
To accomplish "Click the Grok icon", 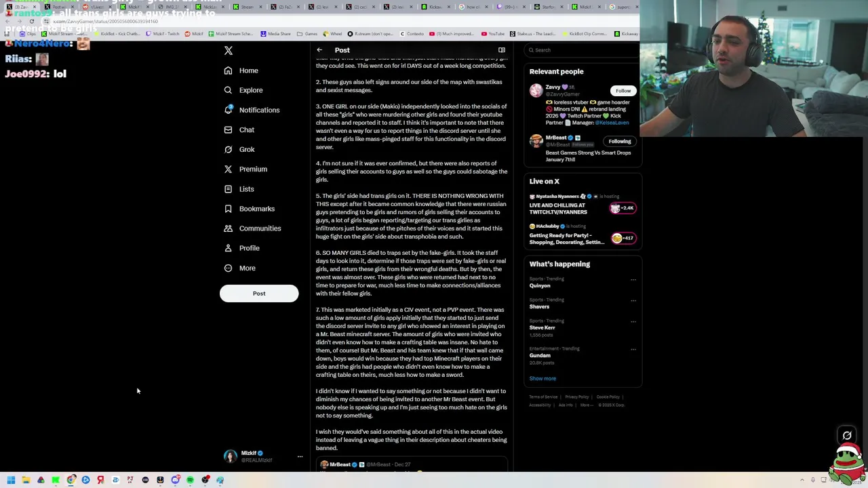I will pos(228,149).
